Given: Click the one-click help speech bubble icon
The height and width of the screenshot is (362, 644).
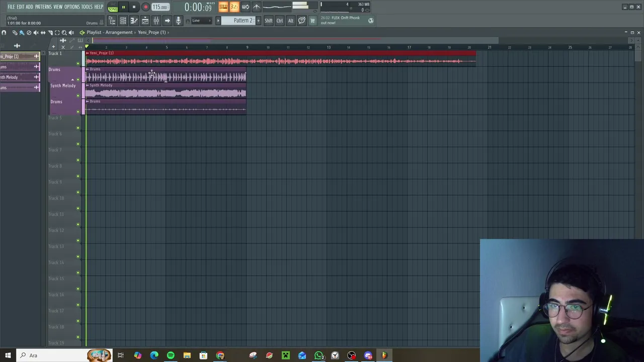Looking at the screenshot, I should click(x=301, y=21).
